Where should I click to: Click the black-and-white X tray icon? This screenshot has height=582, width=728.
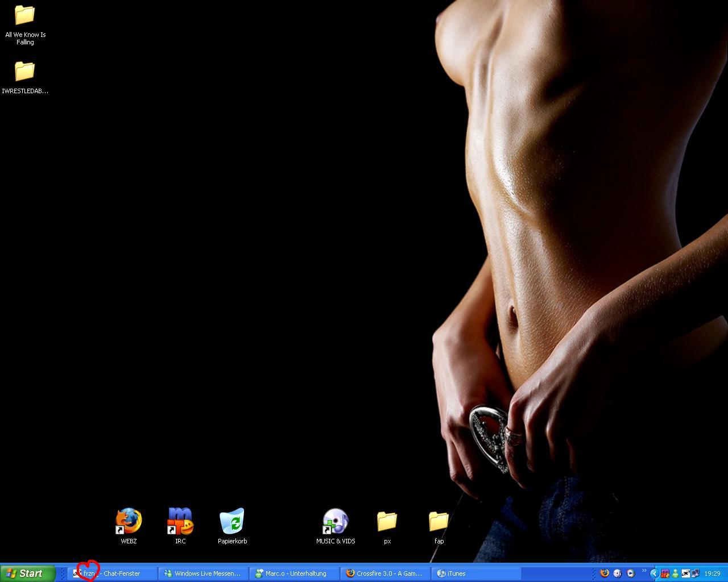tap(686, 573)
